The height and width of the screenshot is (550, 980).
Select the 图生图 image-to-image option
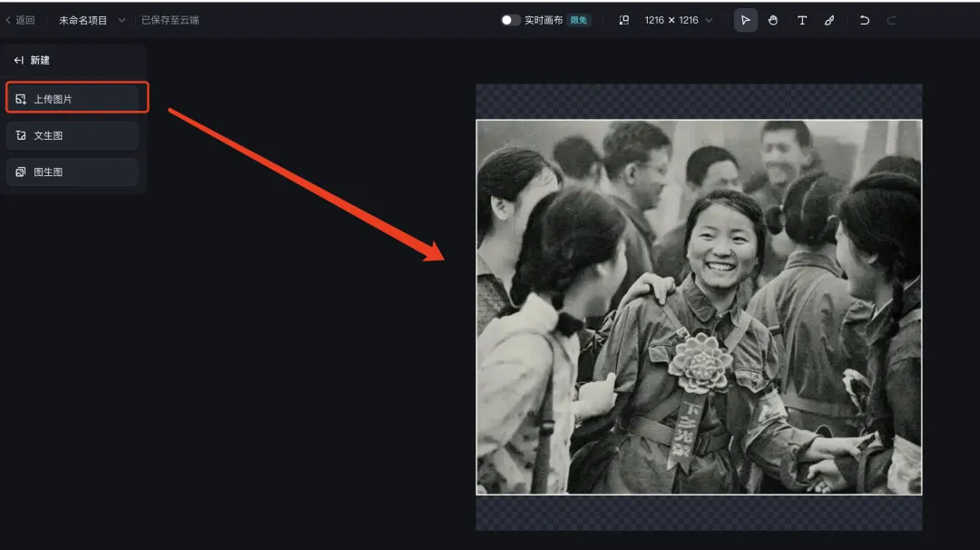point(73,172)
